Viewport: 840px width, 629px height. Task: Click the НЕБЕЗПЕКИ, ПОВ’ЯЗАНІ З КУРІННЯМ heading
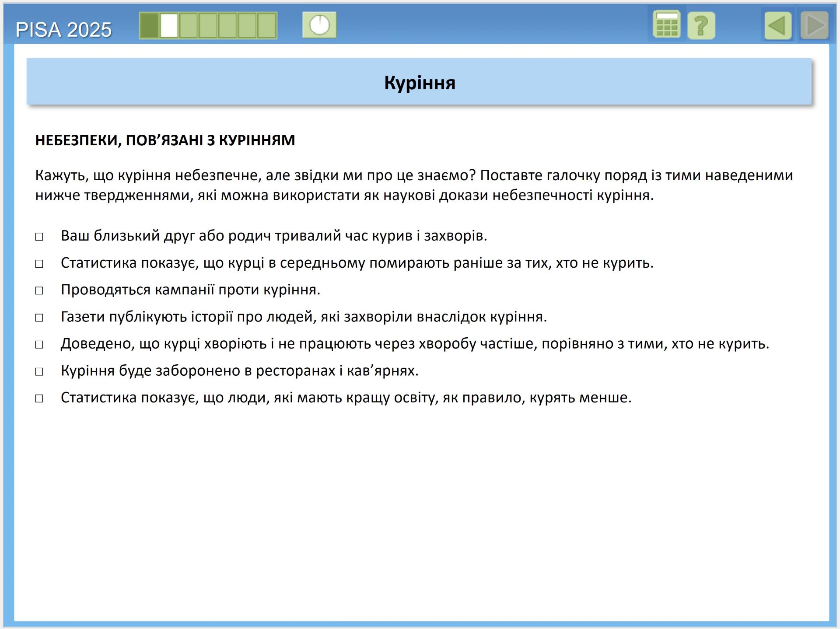click(165, 140)
